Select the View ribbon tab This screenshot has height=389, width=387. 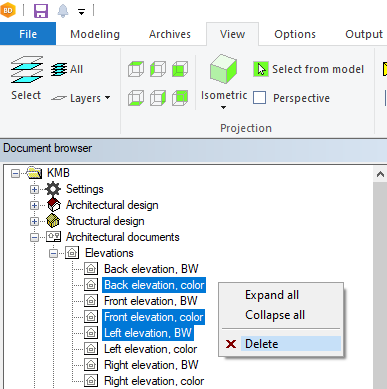232,34
